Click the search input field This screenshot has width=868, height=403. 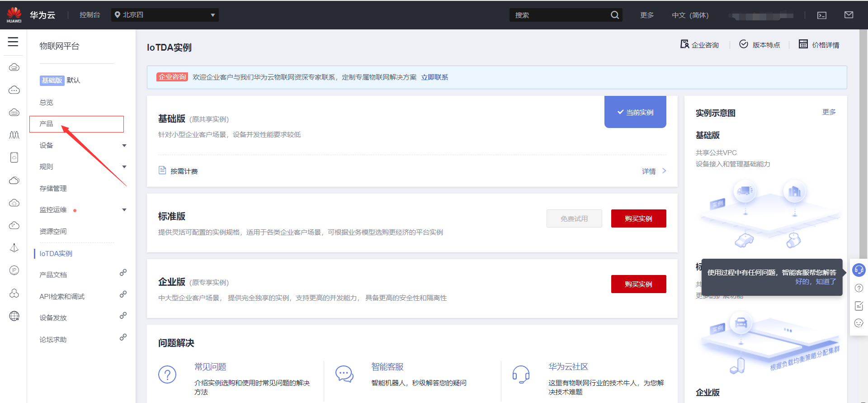pos(561,15)
